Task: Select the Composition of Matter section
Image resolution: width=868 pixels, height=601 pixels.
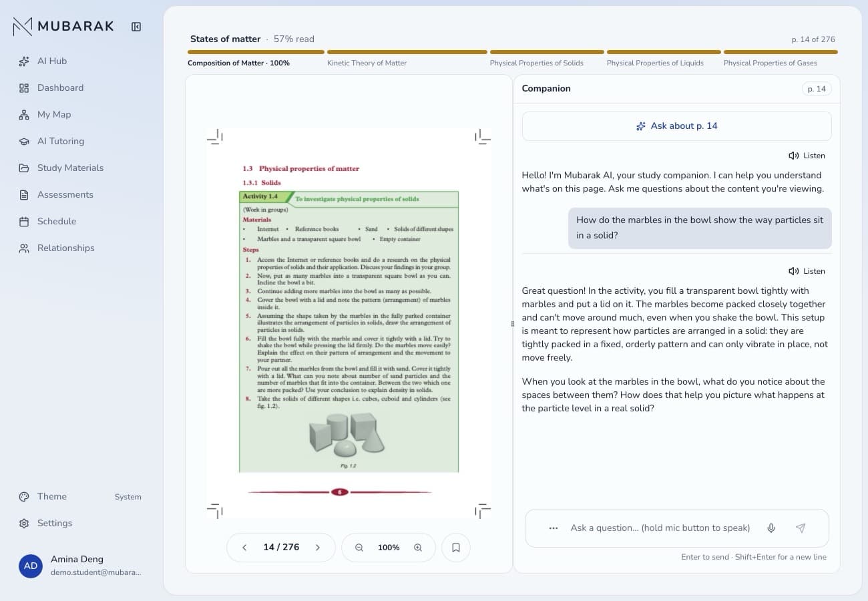Action: coord(238,63)
